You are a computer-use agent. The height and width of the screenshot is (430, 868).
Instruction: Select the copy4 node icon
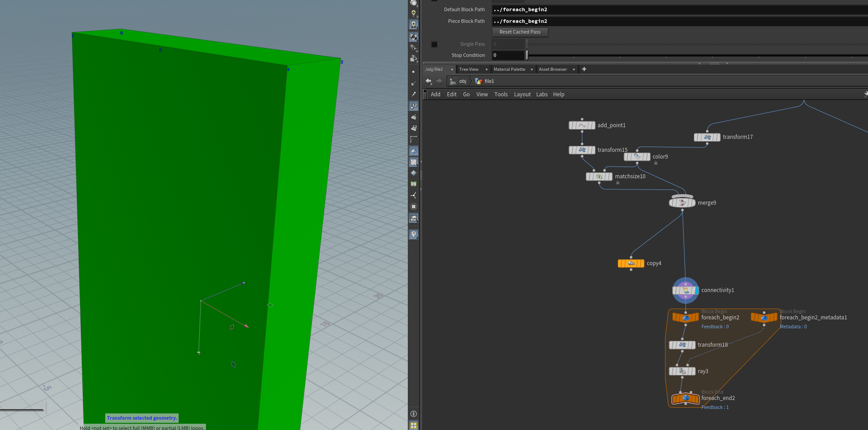[631, 263]
